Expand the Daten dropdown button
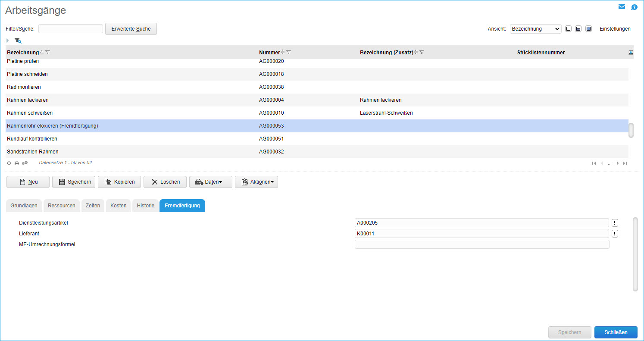The image size is (644, 341). [x=210, y=182]
